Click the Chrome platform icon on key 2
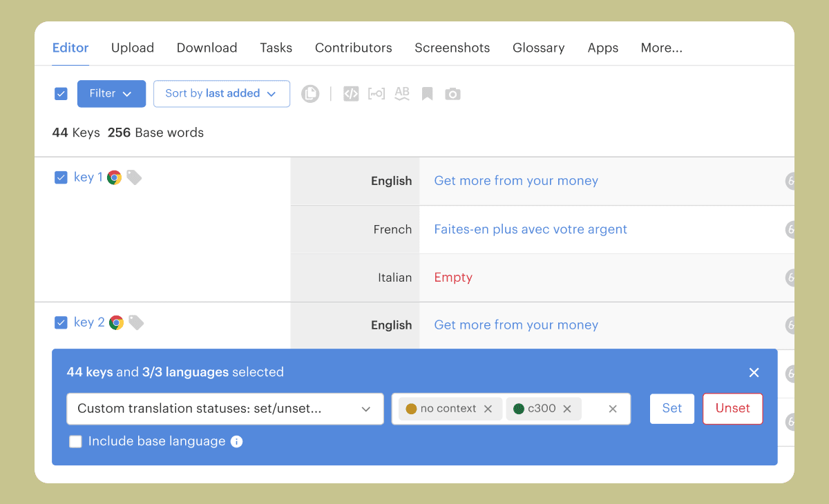829x504 pixels. [116, 322]
